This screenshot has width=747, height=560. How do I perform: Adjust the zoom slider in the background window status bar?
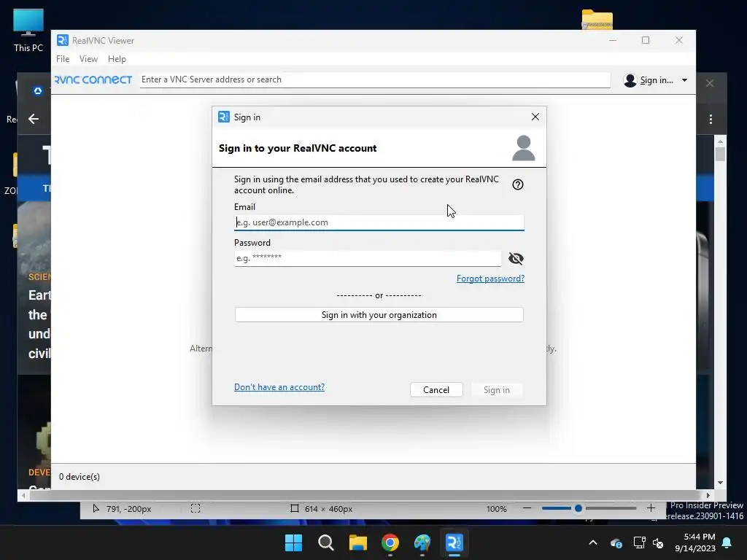tap(578, 508)
